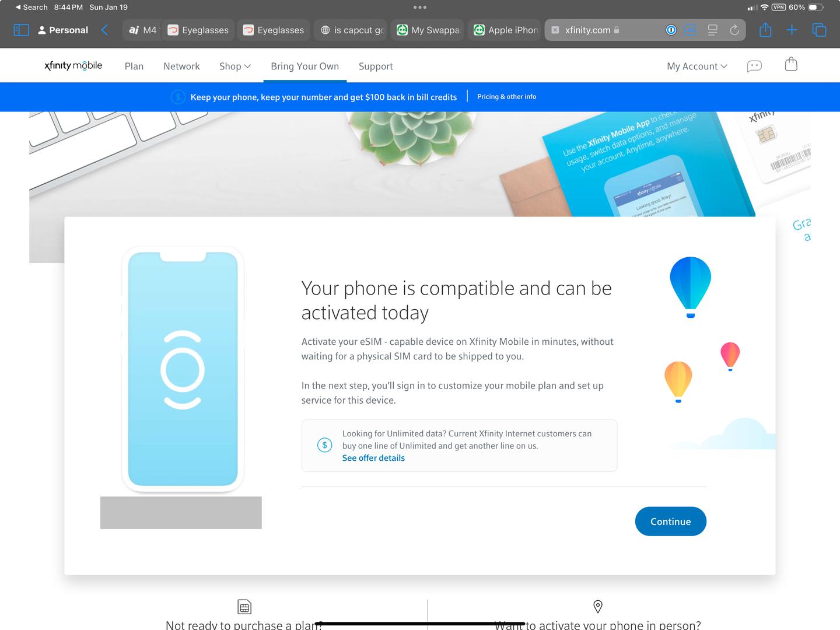Open the Network menu item
840x630 pixels.
[181, 66]
